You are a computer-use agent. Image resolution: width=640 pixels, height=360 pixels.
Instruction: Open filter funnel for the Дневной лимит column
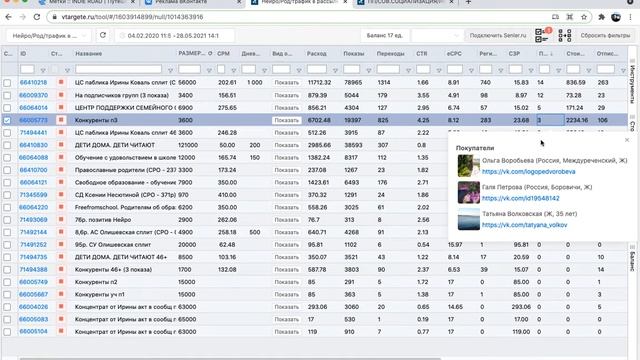(x=264, y=70)
